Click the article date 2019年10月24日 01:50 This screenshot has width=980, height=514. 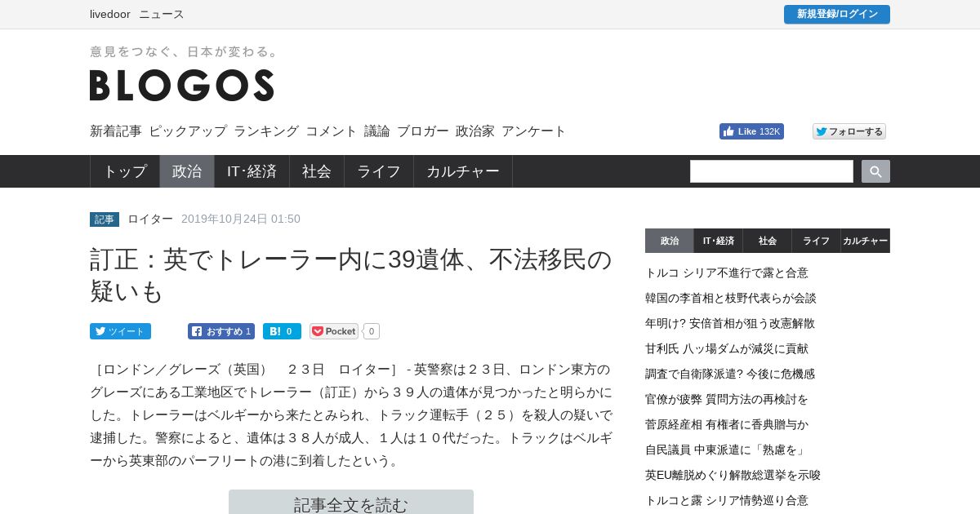pyautogui.click(x=241, y=219)
